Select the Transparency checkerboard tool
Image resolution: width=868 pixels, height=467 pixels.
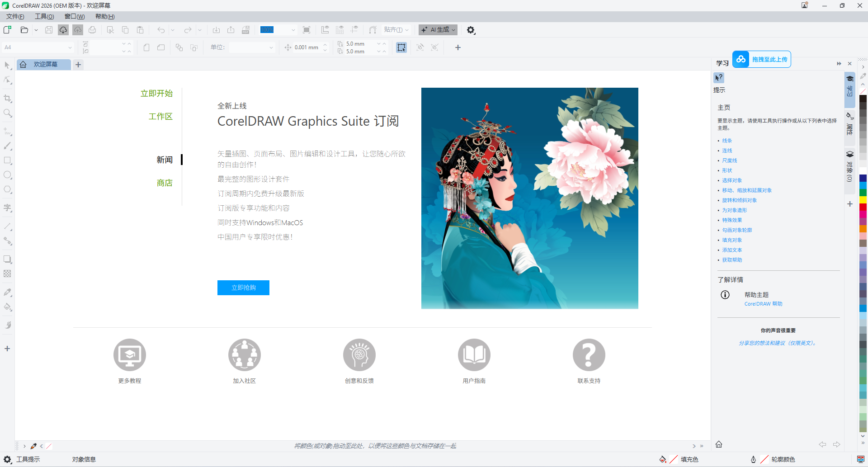7,274
